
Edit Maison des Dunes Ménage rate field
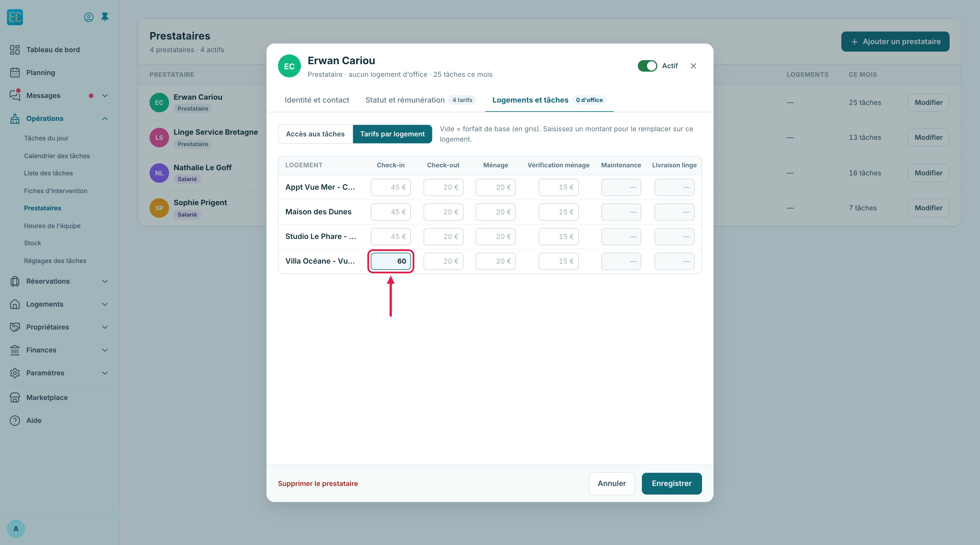tap(495, 212)
